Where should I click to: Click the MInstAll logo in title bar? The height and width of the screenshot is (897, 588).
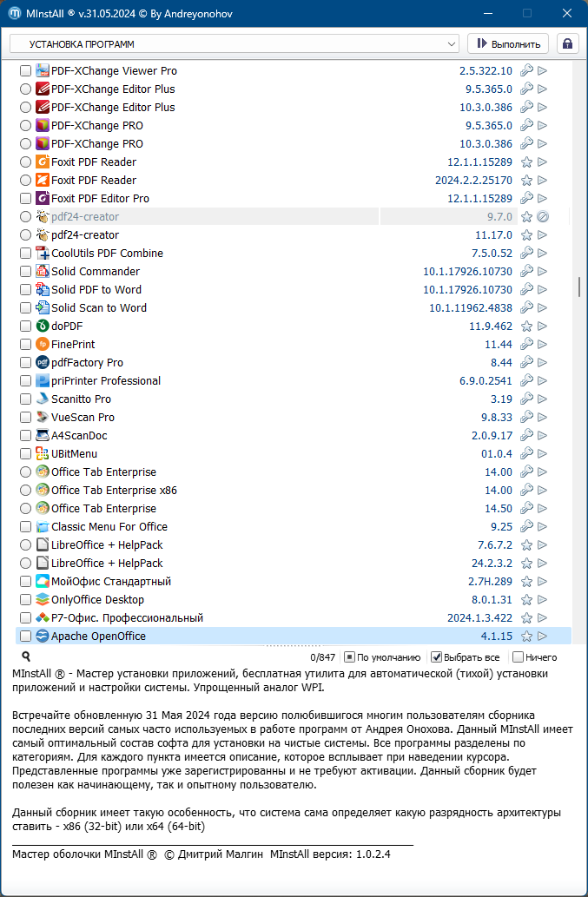[x=16, y=13]
